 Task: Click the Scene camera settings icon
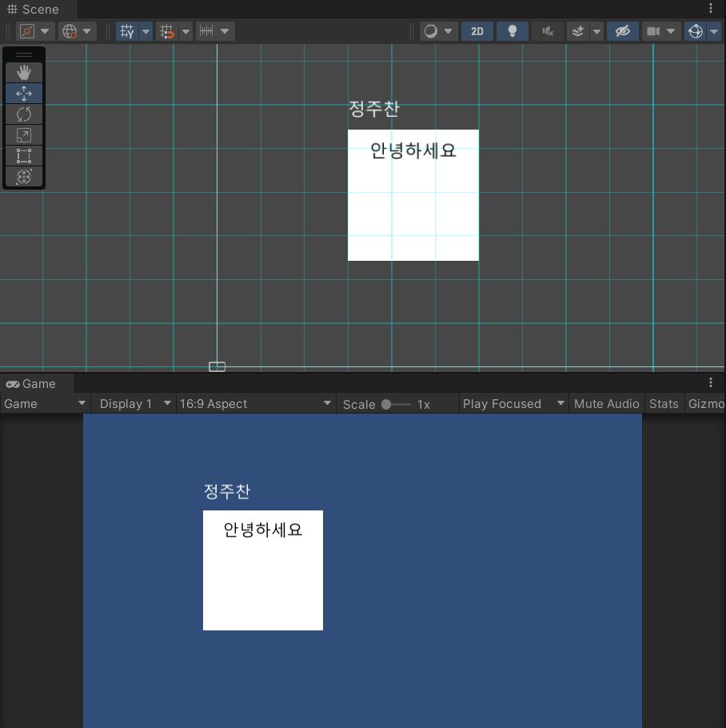[x=653, y=31]
